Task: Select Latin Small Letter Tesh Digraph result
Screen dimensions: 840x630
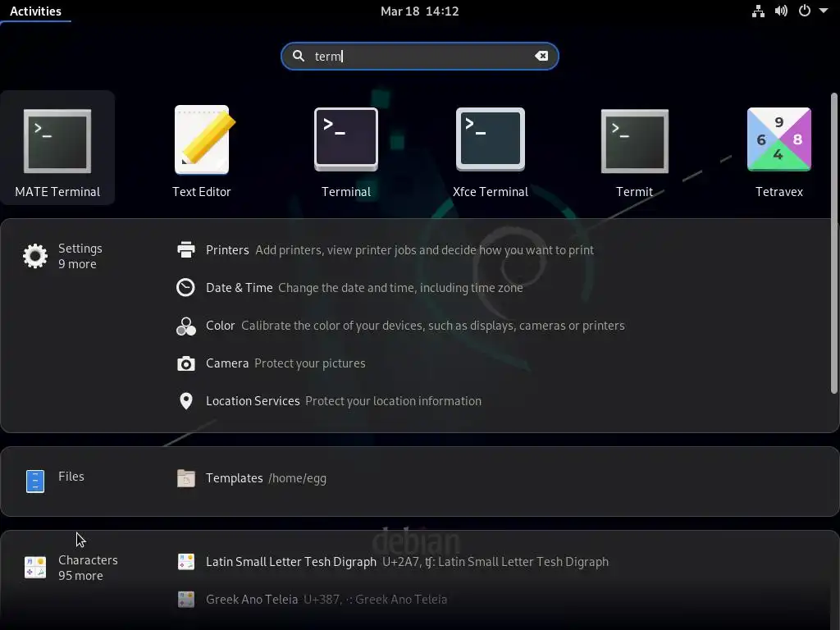Action: click(x=393, y=561)
